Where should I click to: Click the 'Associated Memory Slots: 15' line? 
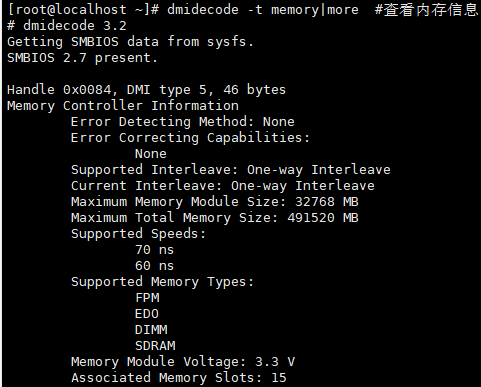click(179, 378)
